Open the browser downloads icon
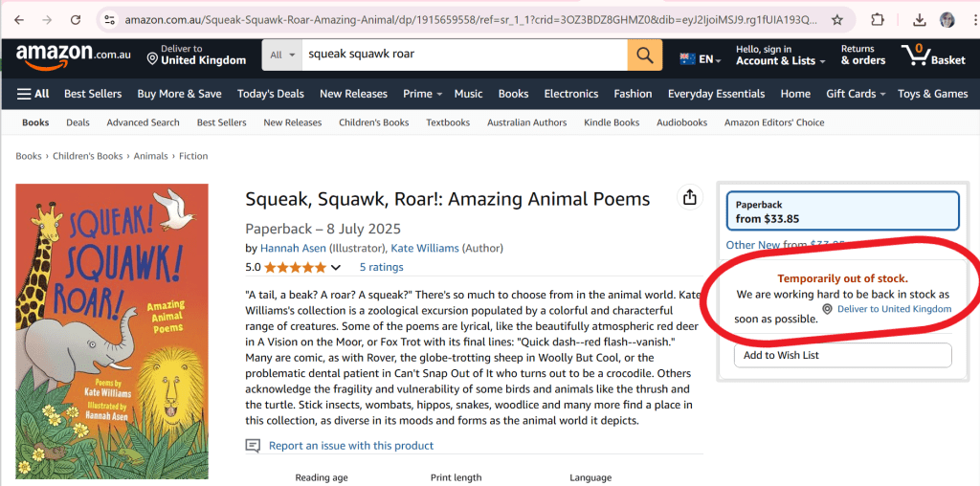980x486 pixels. pyautogui.click(x=919, y=19)
